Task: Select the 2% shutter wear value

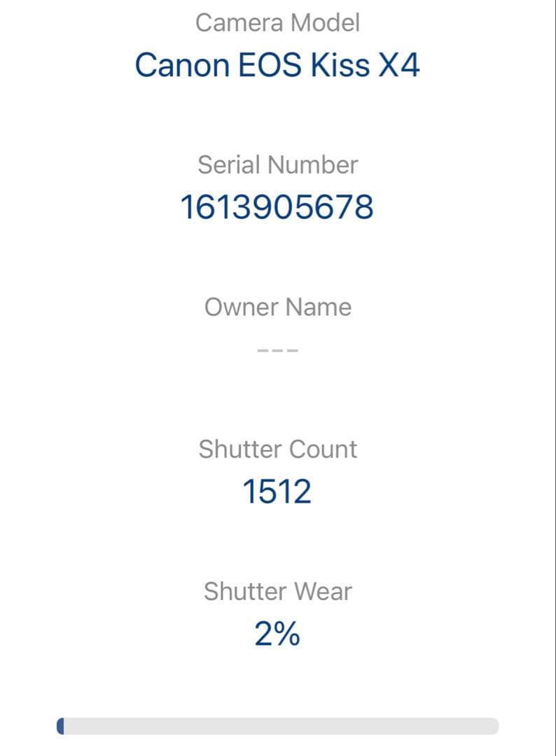Action: click(x=277, y=634)
